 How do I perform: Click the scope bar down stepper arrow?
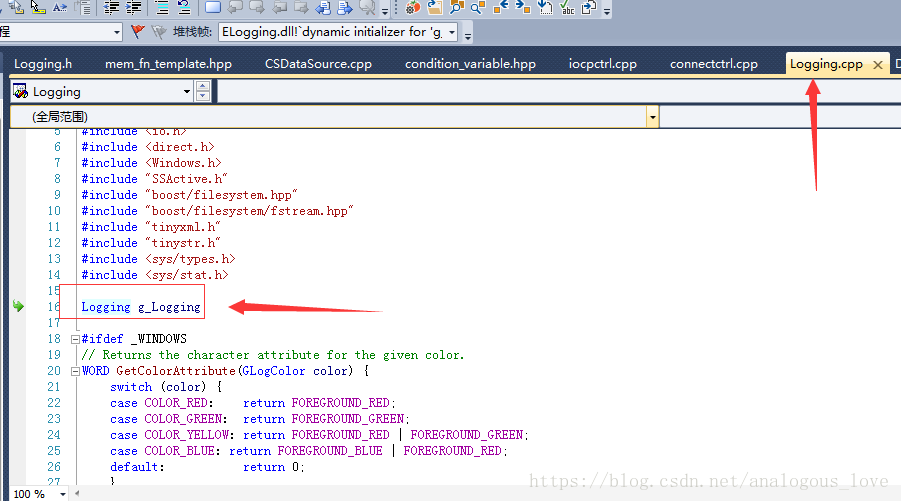202,96
